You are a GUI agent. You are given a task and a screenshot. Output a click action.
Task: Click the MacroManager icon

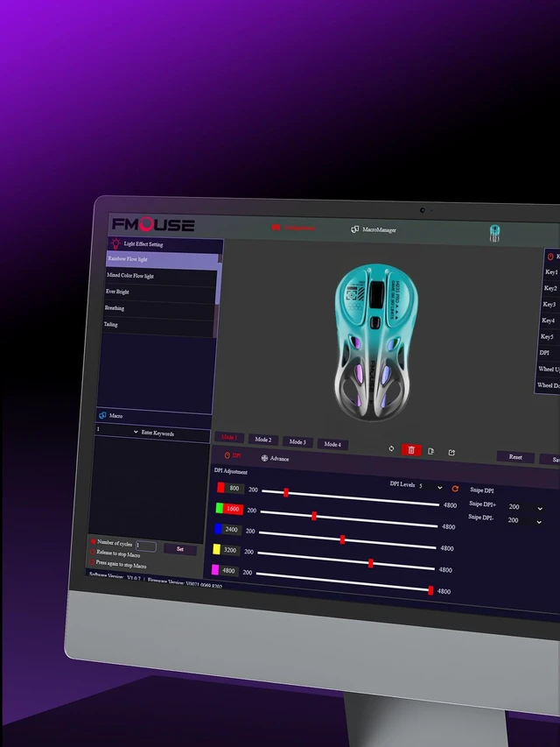click(354, 229)
